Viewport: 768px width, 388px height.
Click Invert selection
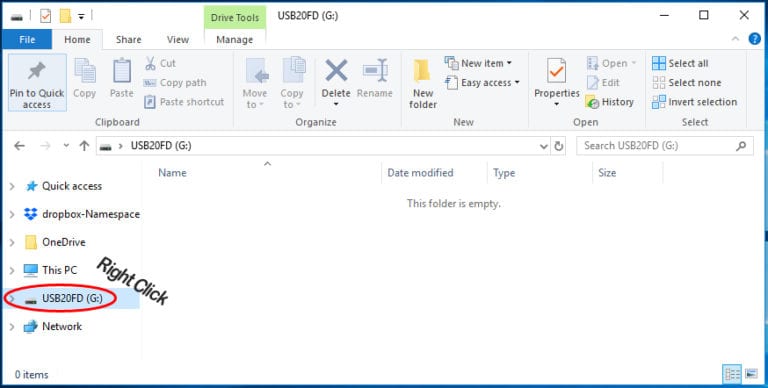[x=695, y=102]
